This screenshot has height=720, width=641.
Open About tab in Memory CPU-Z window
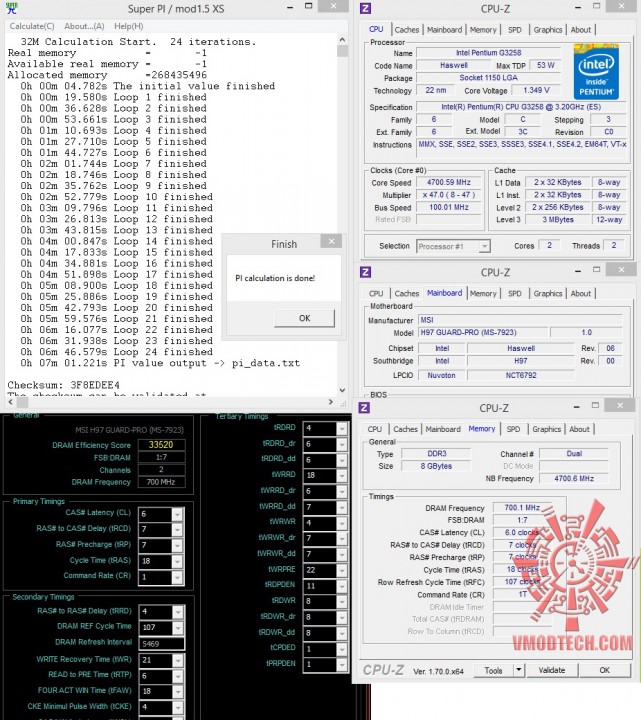tap(579, 429)
